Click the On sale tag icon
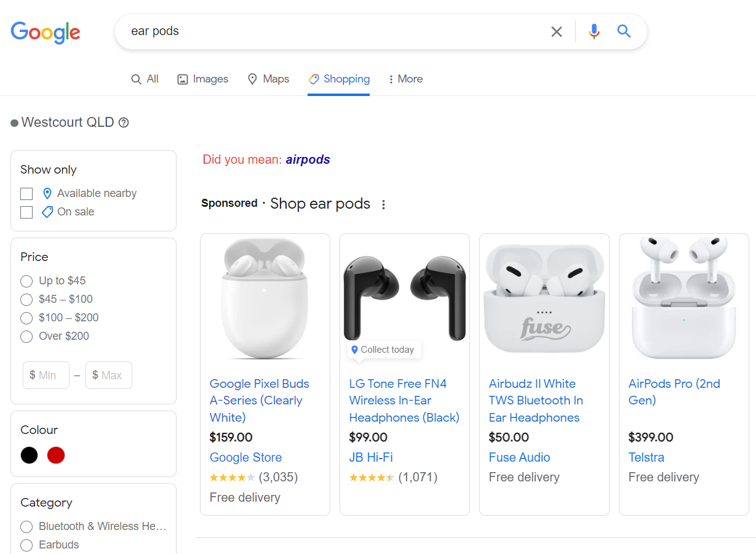This screenshot has height=554, width=756. click(x=47, y=212)
